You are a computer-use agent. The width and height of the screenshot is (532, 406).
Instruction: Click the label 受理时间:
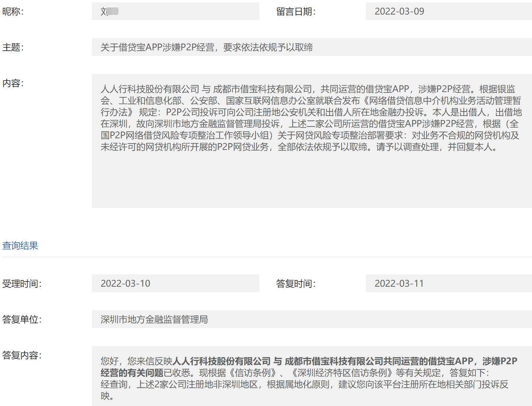click(22, 284)
